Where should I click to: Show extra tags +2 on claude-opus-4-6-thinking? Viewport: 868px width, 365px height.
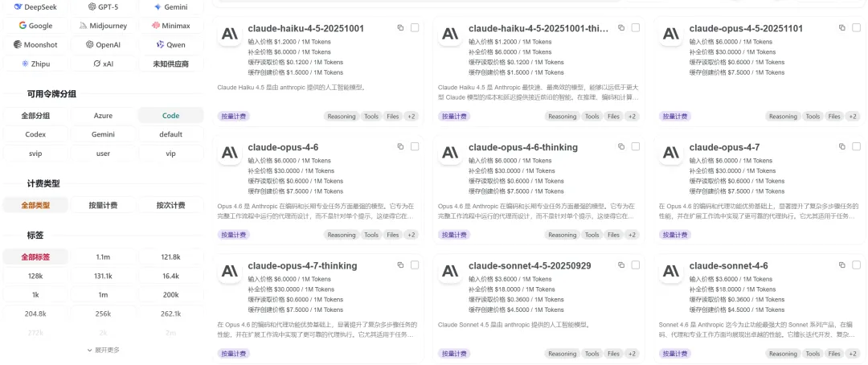(x=632, y=235)
